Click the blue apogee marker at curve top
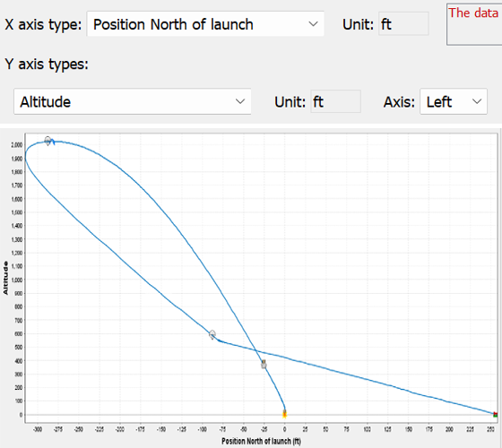The height and width of the screenshot is (448, 502). (x=53, y=142)
